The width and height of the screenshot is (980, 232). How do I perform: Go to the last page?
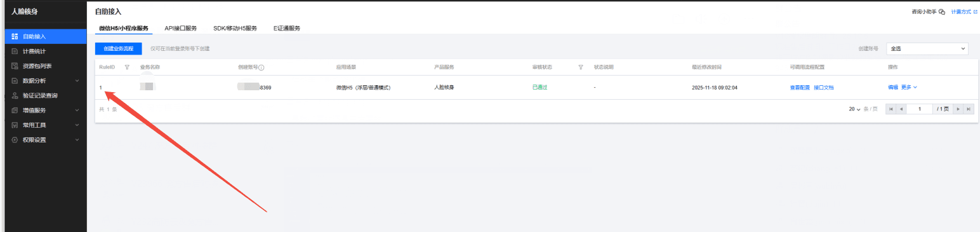tap(969, 109)
